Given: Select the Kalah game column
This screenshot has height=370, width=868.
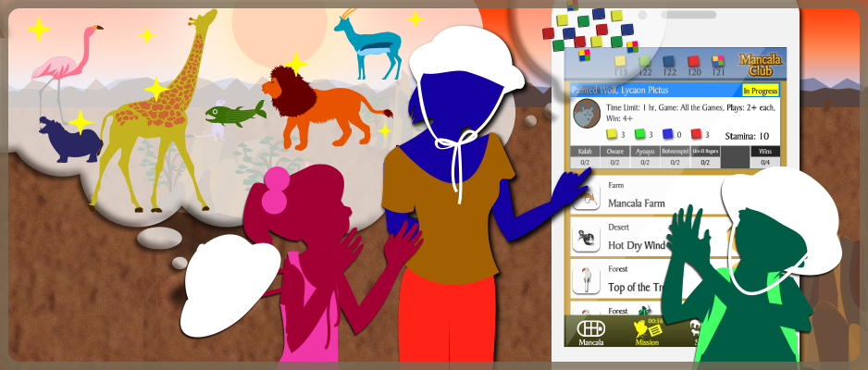Looking at the screenshot, I should coord(584,151).
